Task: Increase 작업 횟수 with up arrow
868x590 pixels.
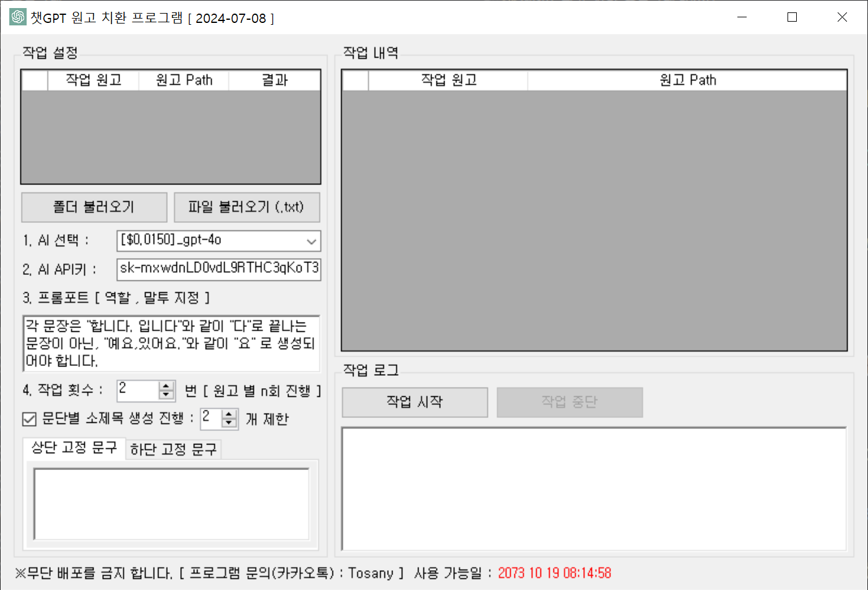Action: tap(166, 386)
